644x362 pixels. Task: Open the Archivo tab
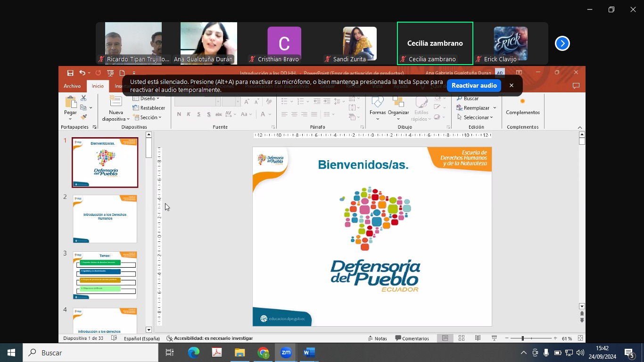(72, 86)
